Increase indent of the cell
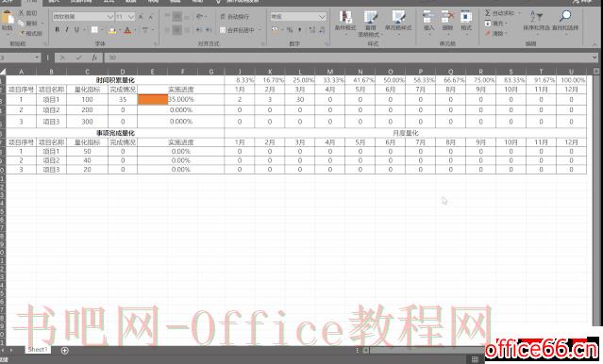This screenshot has width=603, height=364. [208, 30]
